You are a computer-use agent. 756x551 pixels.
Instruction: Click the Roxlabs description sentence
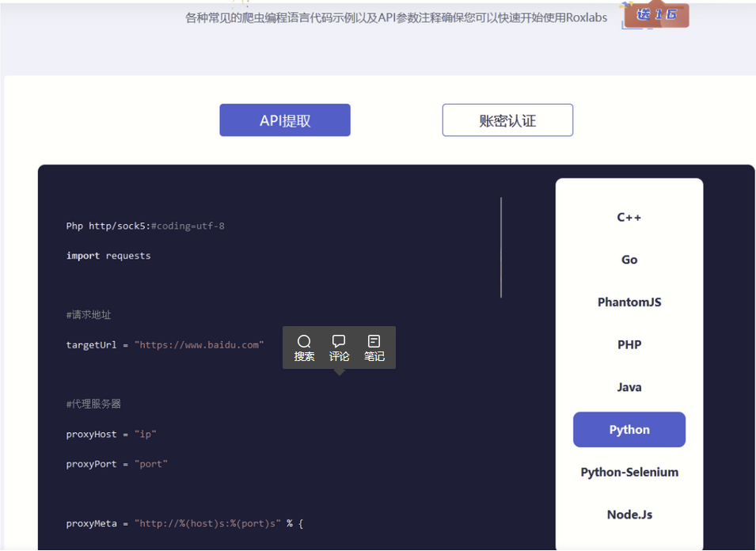397,18
